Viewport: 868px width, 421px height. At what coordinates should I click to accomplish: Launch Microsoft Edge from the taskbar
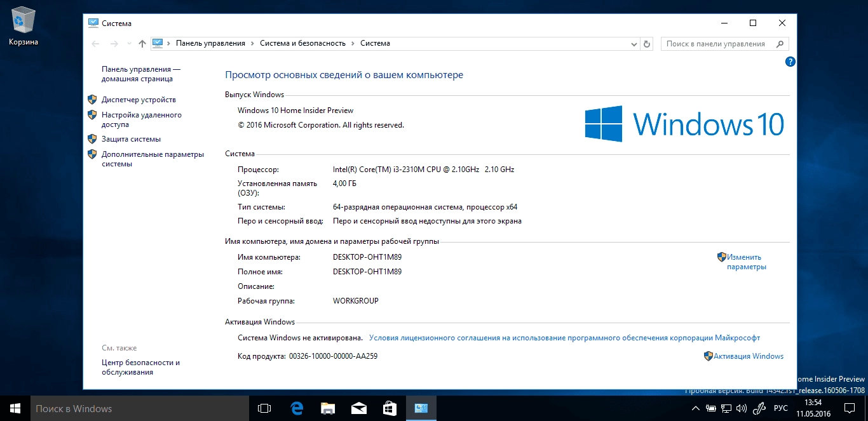point(296,408)
